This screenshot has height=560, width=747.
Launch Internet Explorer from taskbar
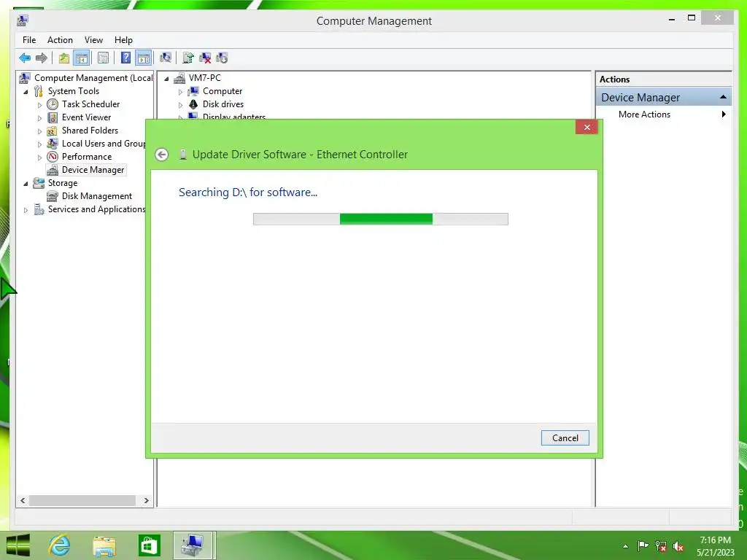click(60, 545)
